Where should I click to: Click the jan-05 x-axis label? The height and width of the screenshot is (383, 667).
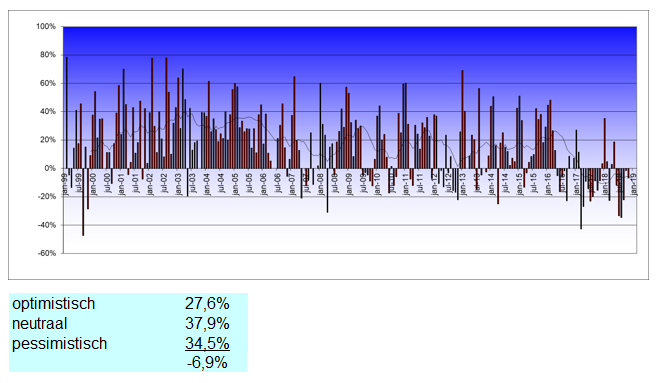235,184
